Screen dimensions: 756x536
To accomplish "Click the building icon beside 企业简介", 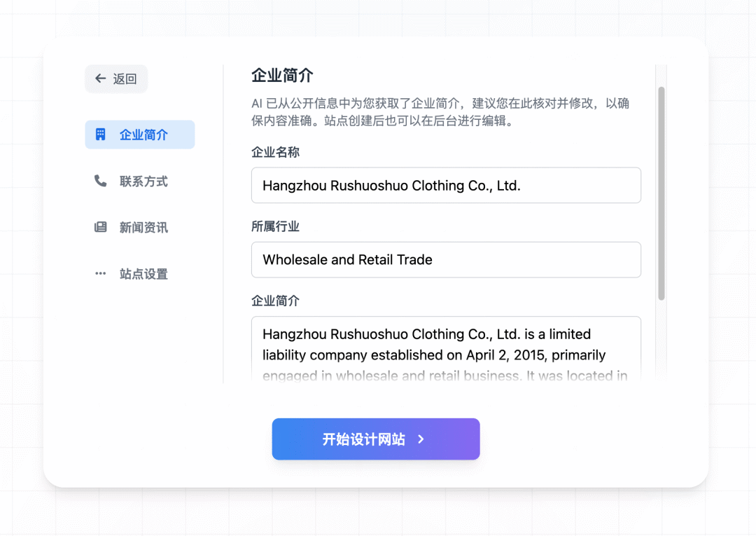I will click(x=101, y=135).
